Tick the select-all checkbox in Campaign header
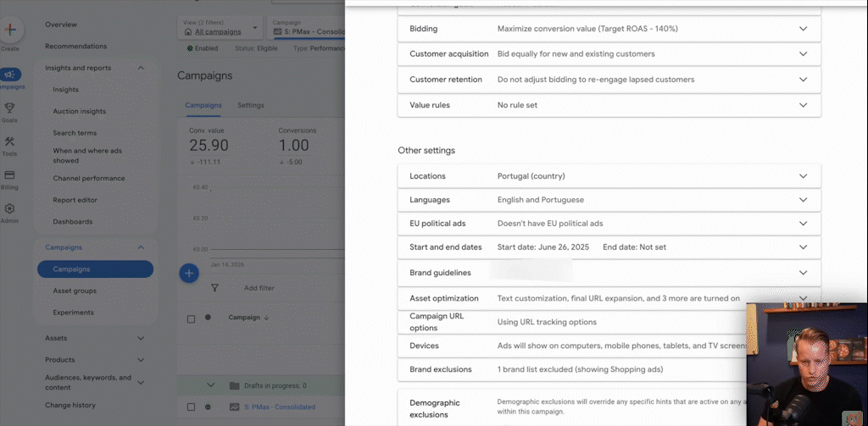 [x=191, y=318]
